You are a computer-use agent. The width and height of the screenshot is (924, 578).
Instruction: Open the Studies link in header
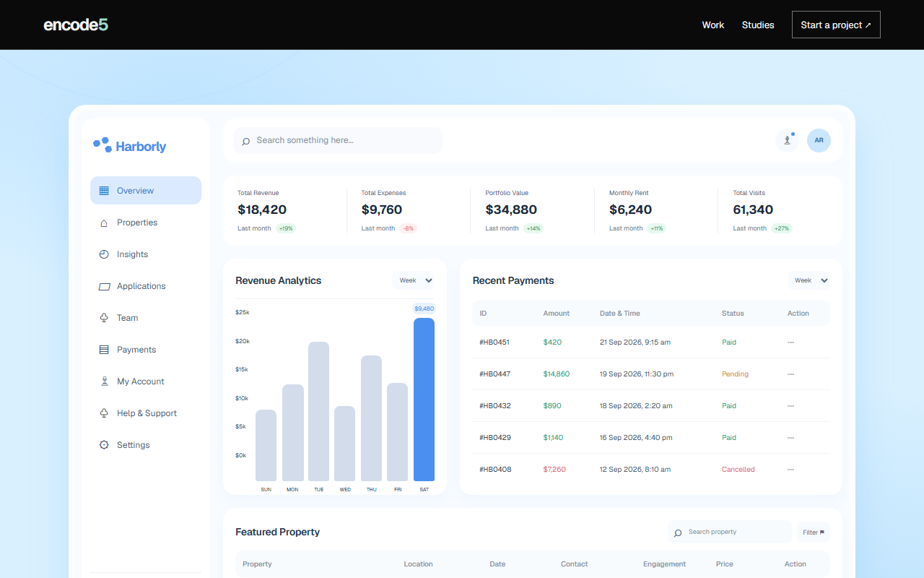coord(758,25)
